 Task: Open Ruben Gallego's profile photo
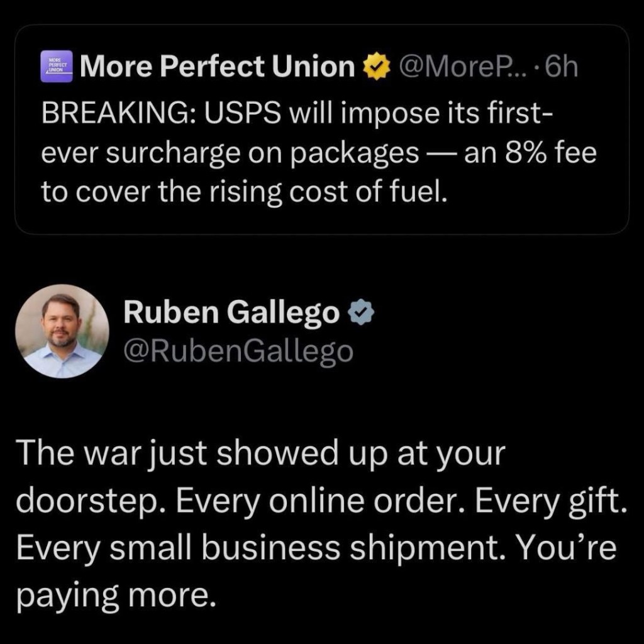62,331
